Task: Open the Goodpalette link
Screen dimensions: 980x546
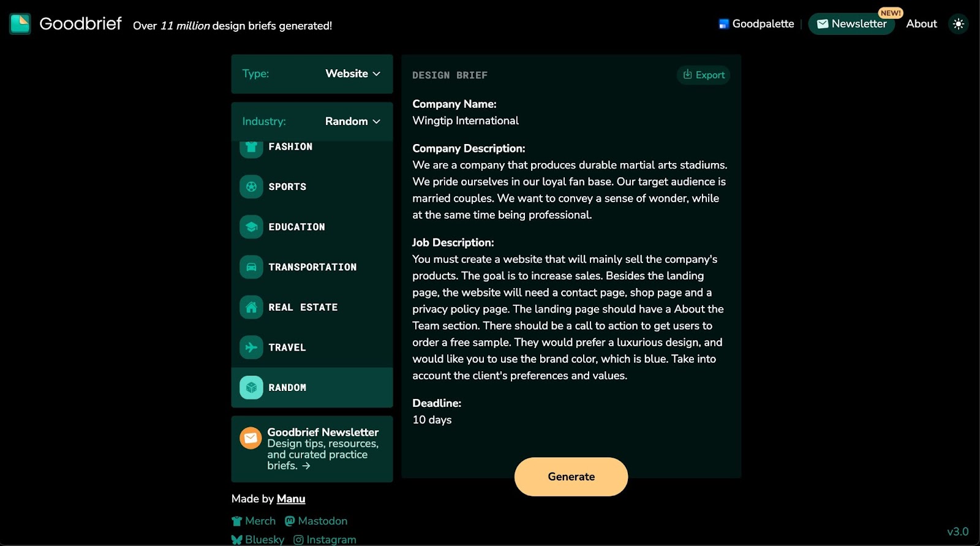Action: point(756,24)
